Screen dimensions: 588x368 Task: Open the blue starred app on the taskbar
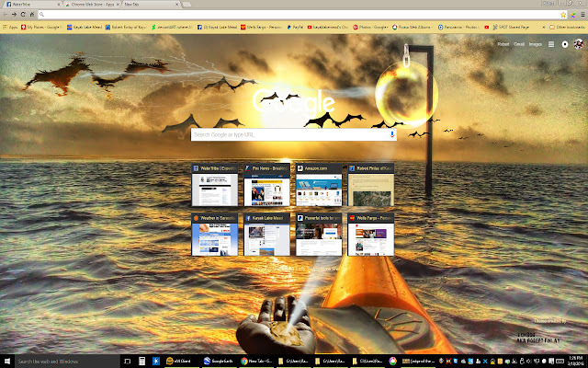(156, 362)
